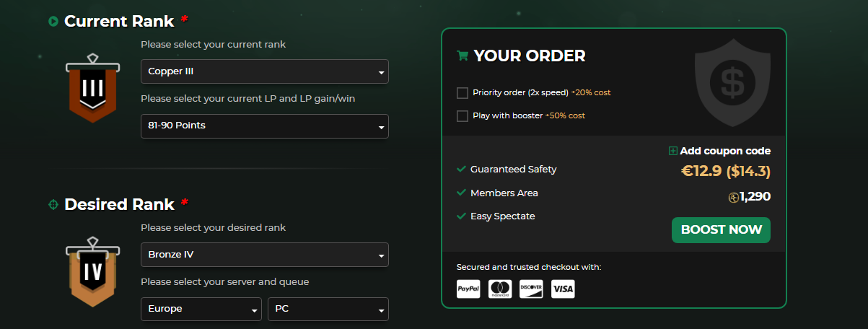The image size is (868, 329).
Task: Tick the Play with booster checkbox
Action: tap(463, 116)
